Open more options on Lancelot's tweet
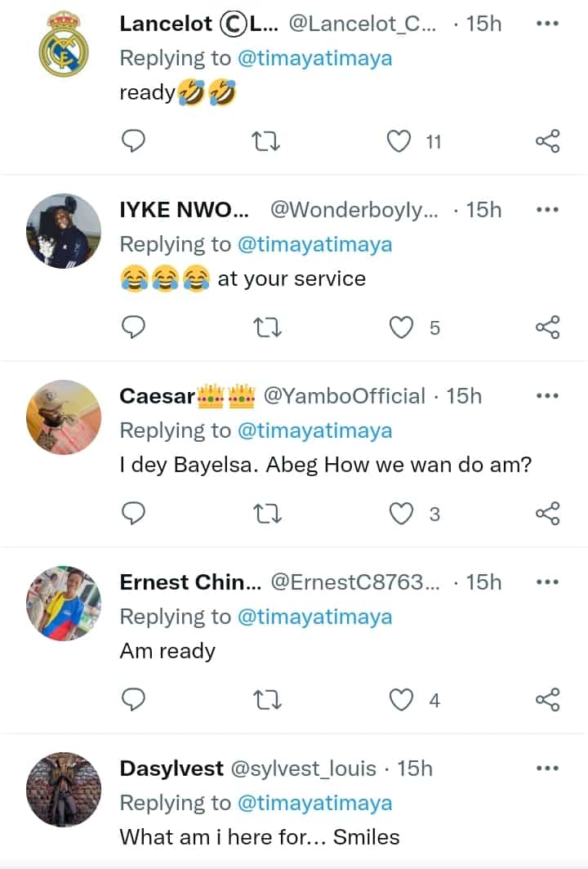Image resolution: width=588 pixels, height=869 pixels. (x=546, y=24)
